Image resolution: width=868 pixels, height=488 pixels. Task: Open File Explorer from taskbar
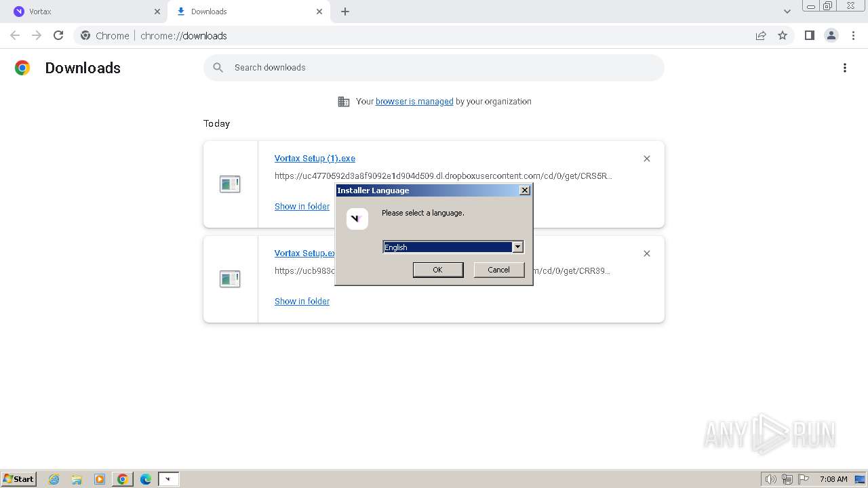[x=77, y=479]
